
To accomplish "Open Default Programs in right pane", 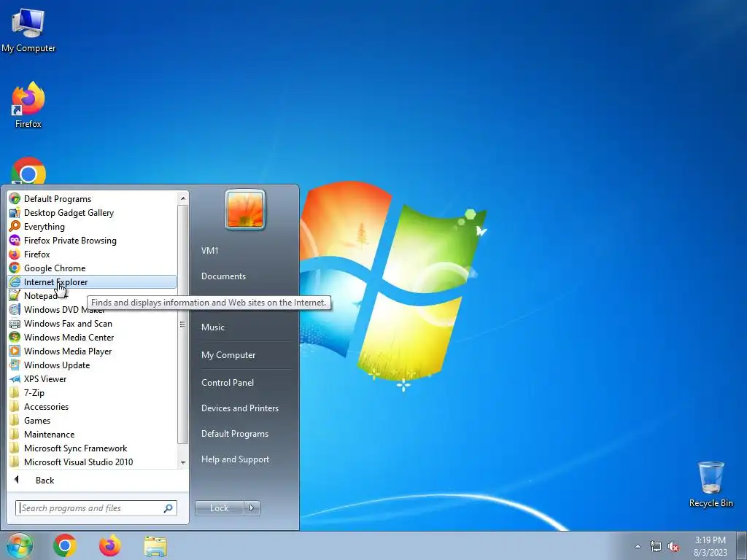I will [x=235, y=434].
